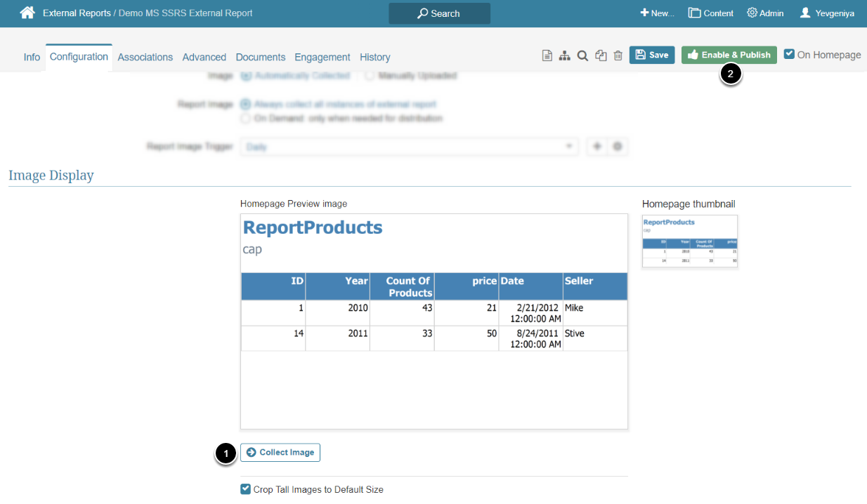Add a new trigger with the plus icon
Image resolution: width=867 pixels, height=504 pixels.
(x=597, y=147)
